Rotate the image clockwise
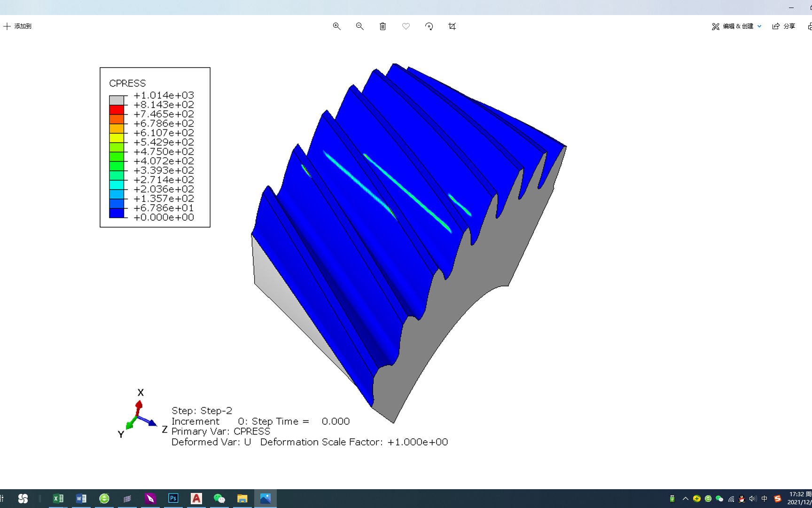Viewport: 812px width, 508px height. click(429, 26)
